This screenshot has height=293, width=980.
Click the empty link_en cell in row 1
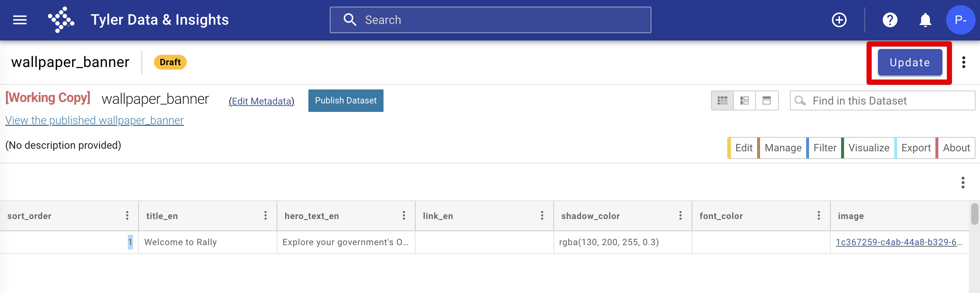coord(484,242)
